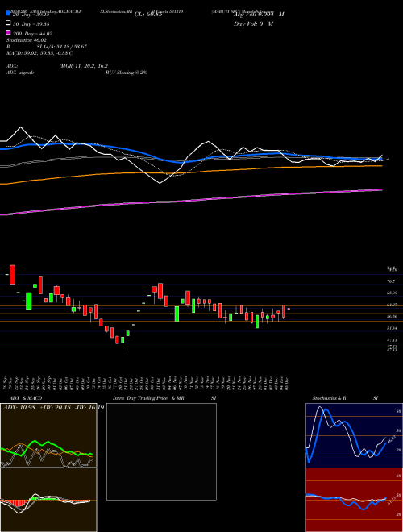Viewport: 403px width, 532px height.
Task: Click the 'Stochastics: 46.02' readout
Action: coord(27,40)
